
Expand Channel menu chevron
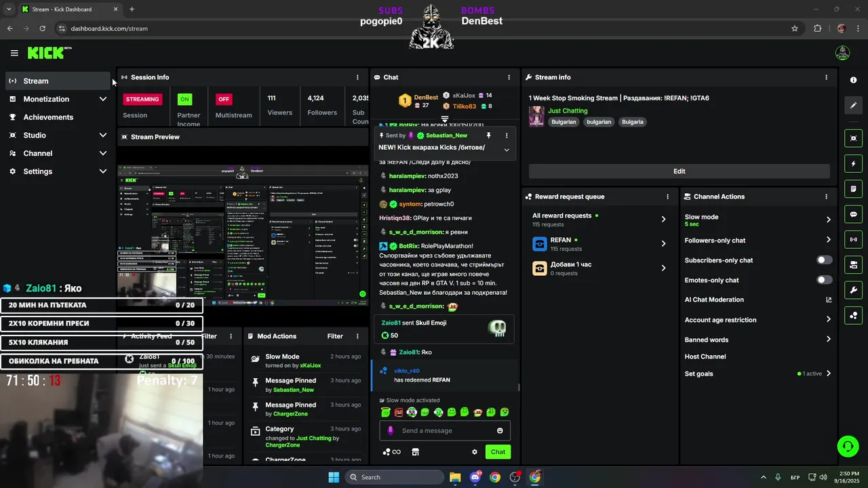click(103, 153)
